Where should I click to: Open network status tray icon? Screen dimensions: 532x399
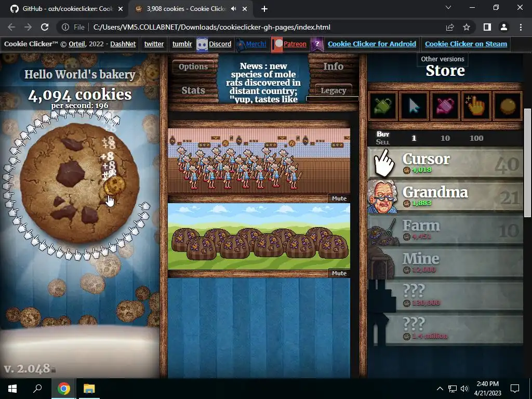point(453,389)
